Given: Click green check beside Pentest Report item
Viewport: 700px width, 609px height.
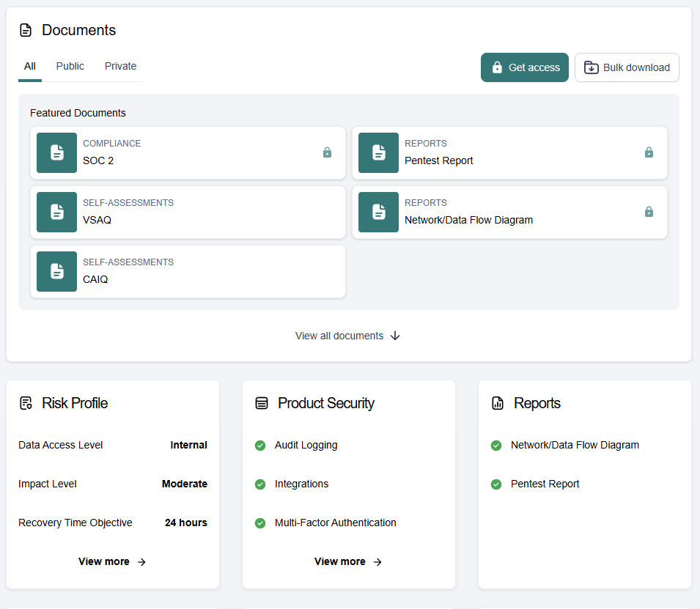Looking at the screenshot, I should [x=496, y=484].
